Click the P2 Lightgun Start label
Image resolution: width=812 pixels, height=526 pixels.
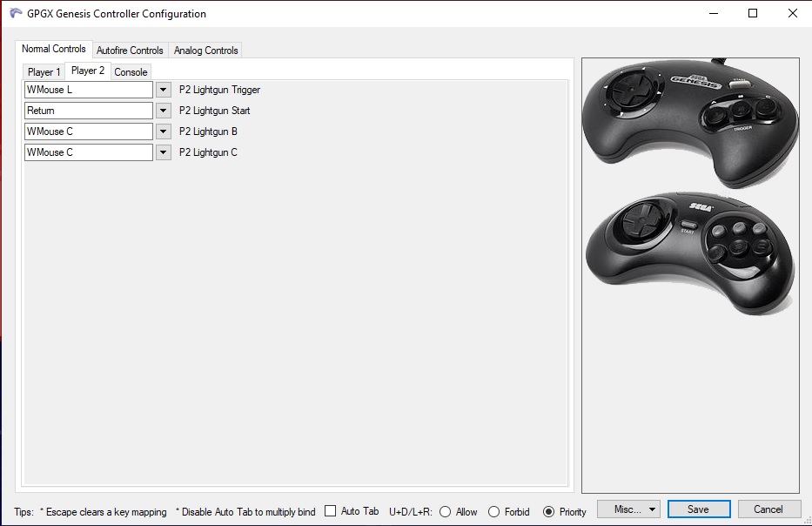click(214, 111)
